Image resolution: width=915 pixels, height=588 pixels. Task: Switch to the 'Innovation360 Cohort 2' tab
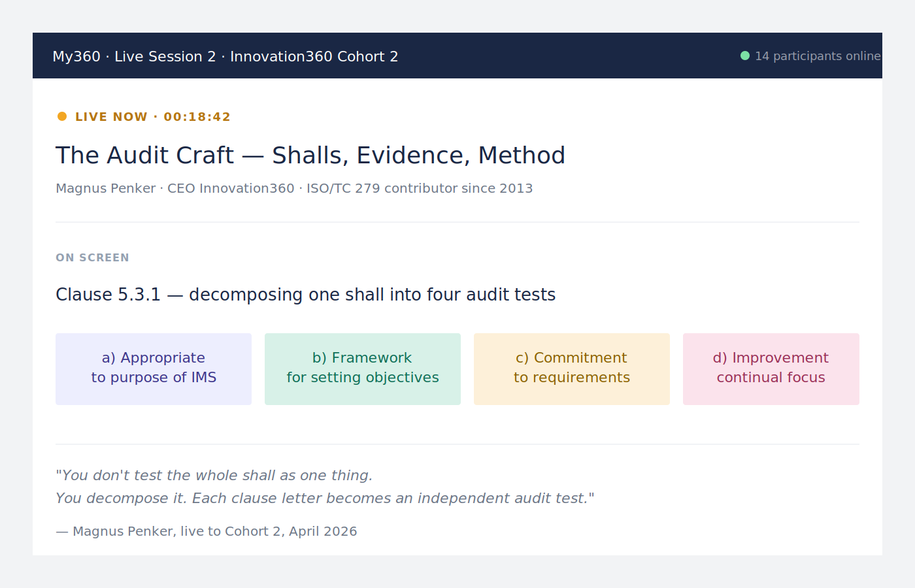click(314, 56)
